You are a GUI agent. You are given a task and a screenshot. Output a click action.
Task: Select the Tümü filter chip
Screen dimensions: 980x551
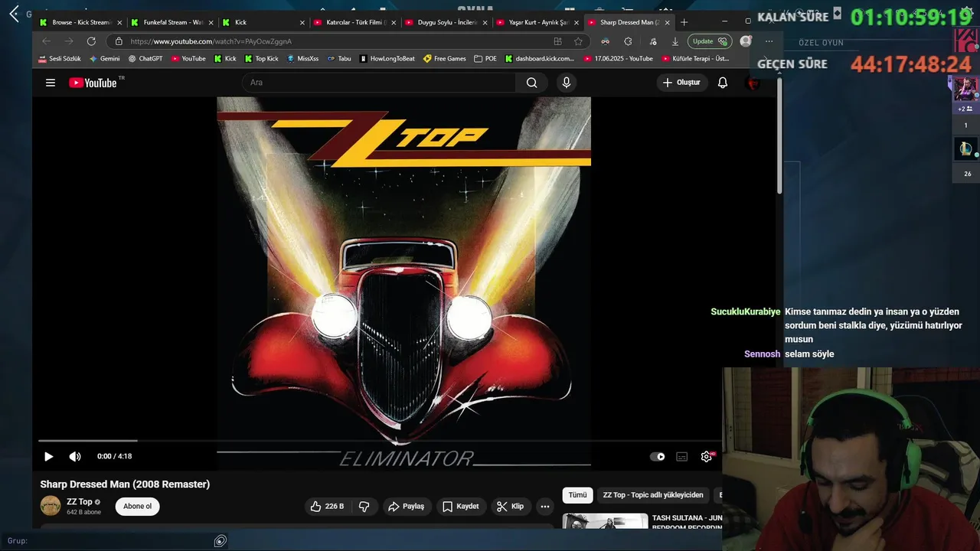coord(577,495)
